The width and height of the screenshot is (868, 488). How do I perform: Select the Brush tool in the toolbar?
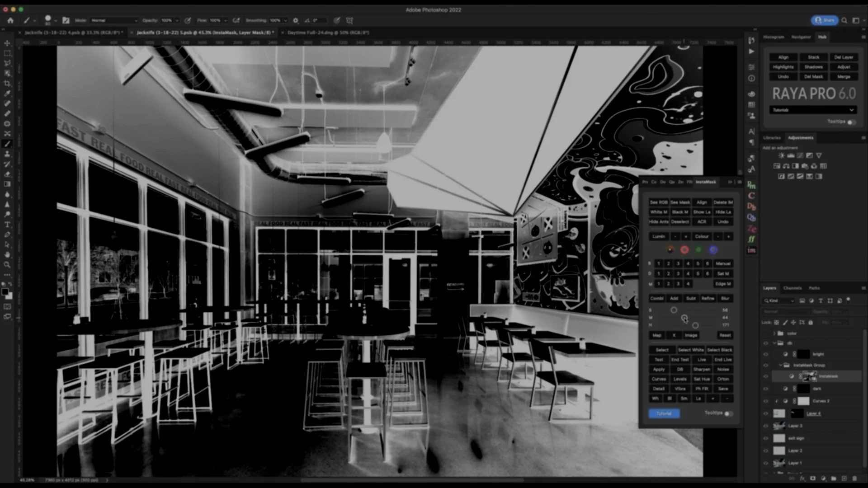[x=7, y=144]
